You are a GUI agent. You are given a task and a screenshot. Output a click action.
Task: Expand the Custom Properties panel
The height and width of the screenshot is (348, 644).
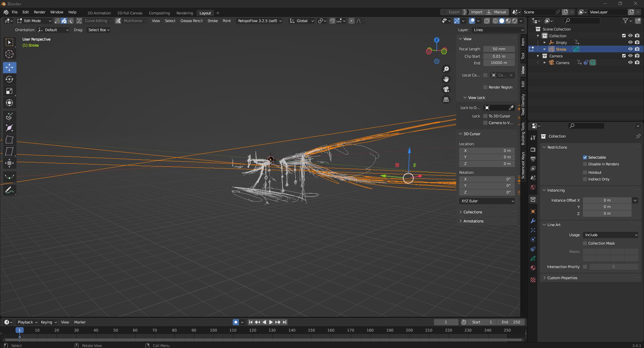pos(562,278)
